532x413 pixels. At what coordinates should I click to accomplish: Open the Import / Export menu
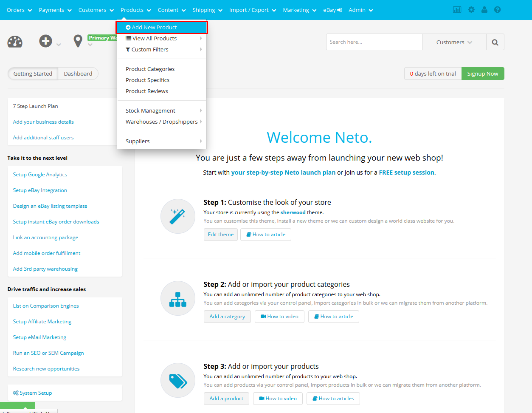pos(253,10)
